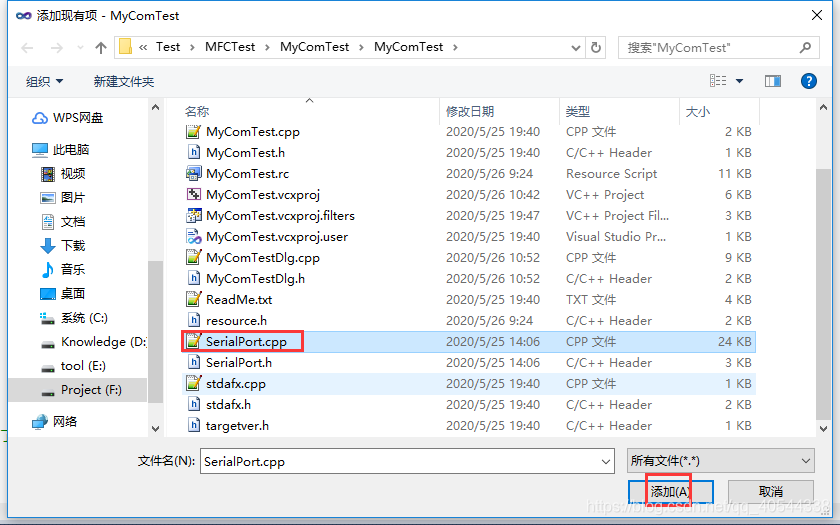Click the file list vertical scrollbar down arrow

pyautogui.click(x=823, y=428)
